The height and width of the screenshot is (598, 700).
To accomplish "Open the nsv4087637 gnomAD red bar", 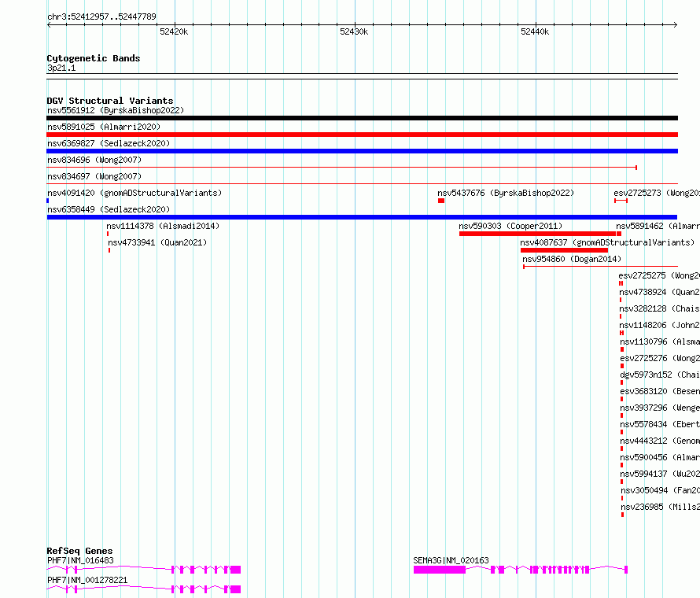I will click(564, 250).
